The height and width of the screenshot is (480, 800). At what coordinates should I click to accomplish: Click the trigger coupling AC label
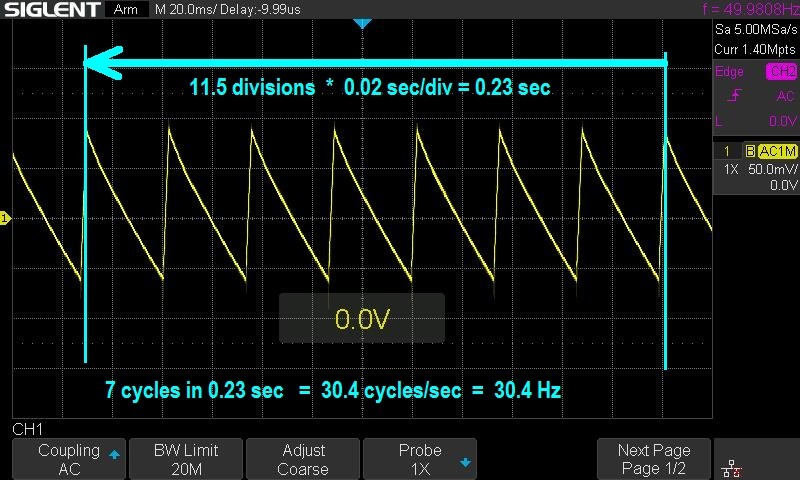(786, 96)
